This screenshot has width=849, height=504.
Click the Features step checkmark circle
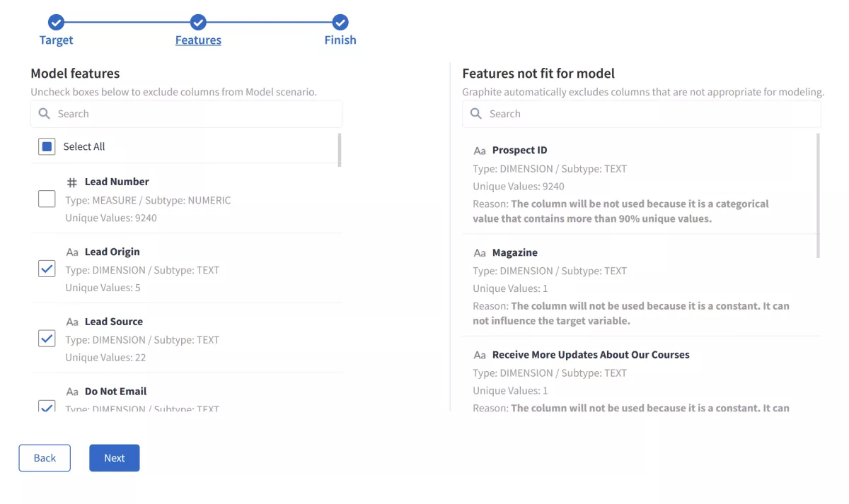[197, 21]
